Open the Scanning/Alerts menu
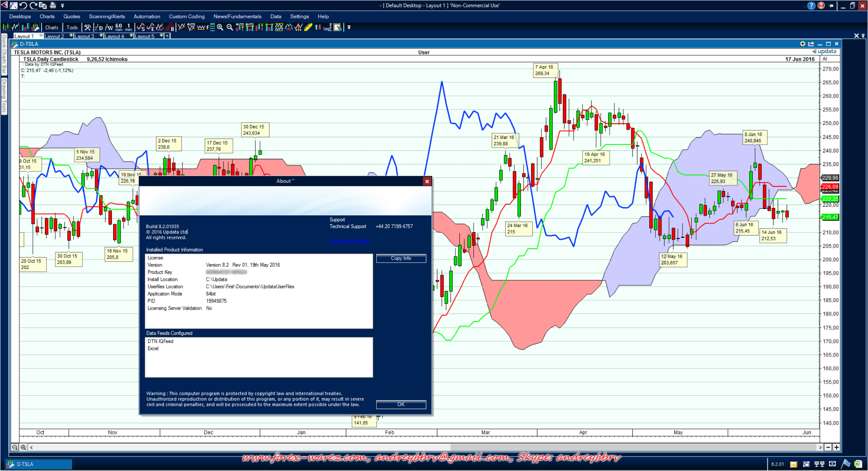Image resolution: width=868 pixels, height=471 pixels. click(107, 16)
